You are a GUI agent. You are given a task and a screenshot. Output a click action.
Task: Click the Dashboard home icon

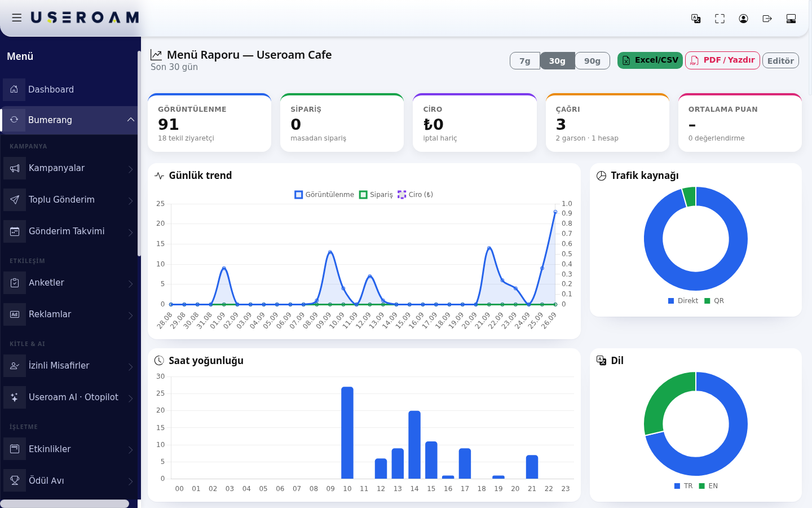[x=14, y=89]
